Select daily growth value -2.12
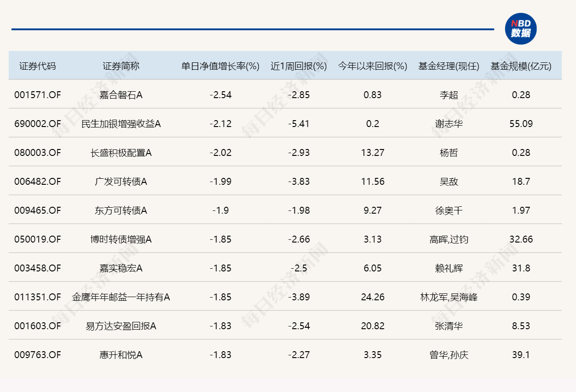Image resolution: width=576 pixels, height=392 pixels. pos(221,124)
